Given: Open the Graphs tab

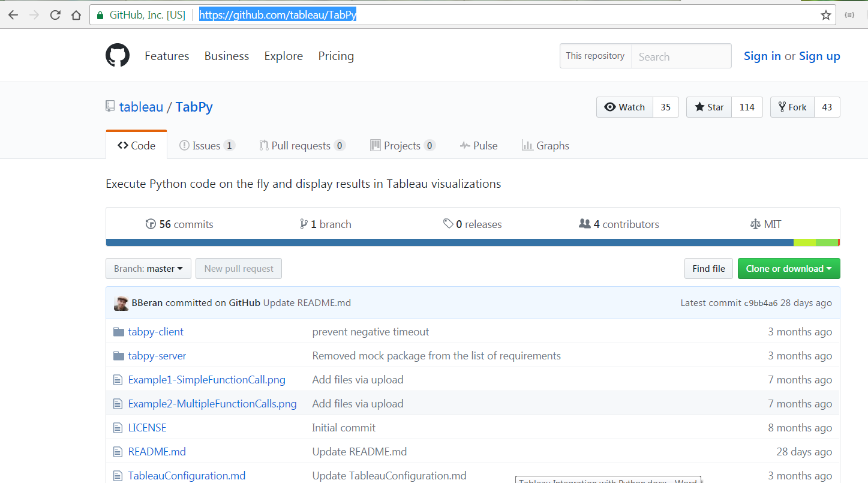Looking at the screenshot, I should point(545,145).
